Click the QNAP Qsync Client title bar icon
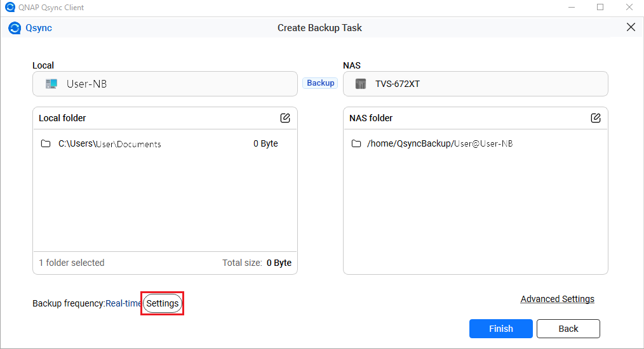 [x=8, y=8]
